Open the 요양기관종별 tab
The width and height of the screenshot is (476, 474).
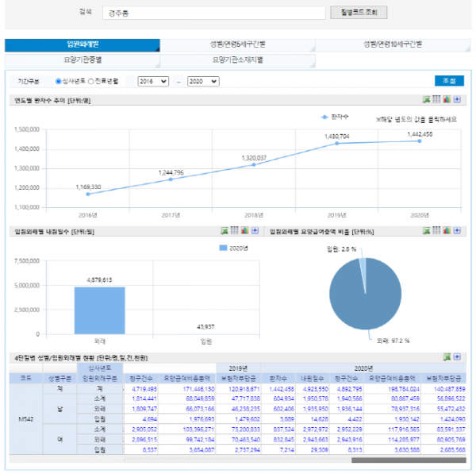pyautogui.click(x=82, y=60)
